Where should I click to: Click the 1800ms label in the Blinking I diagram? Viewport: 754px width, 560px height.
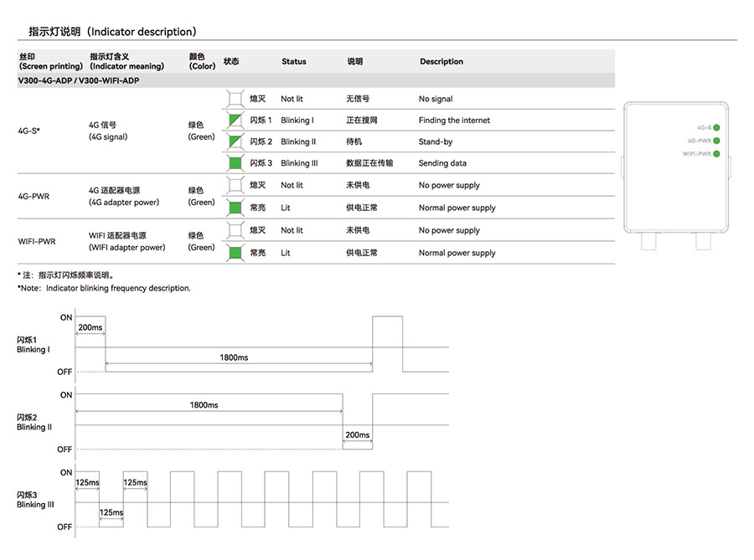click(234, 357)
